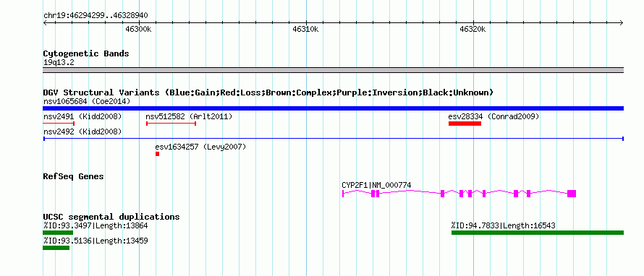The width and height of the screenshot is (644, 276).
Task: Click the right arrow of the ruler
Action: [x=622, y=22]
